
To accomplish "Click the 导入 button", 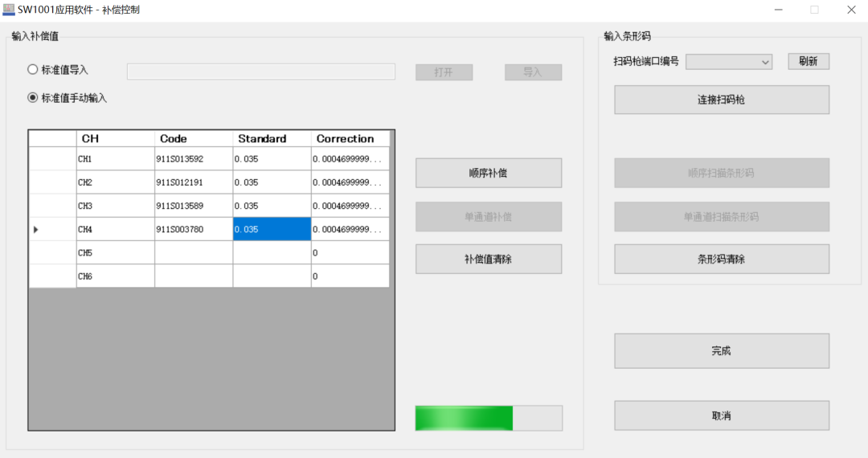I will tap(533, 72).
